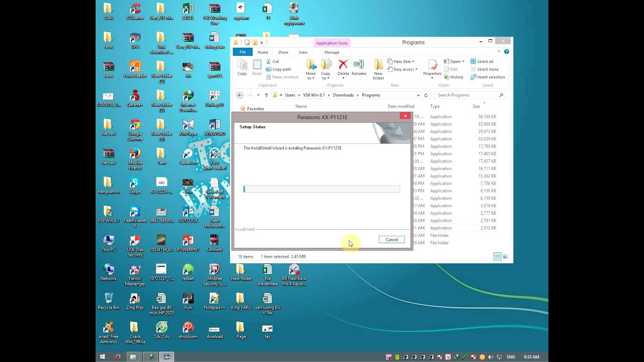Image resolution: width=644 pixels, height=362 pixels.
Task: Open the recent locations dropdown arrow
Action: [x=258, y=95]
